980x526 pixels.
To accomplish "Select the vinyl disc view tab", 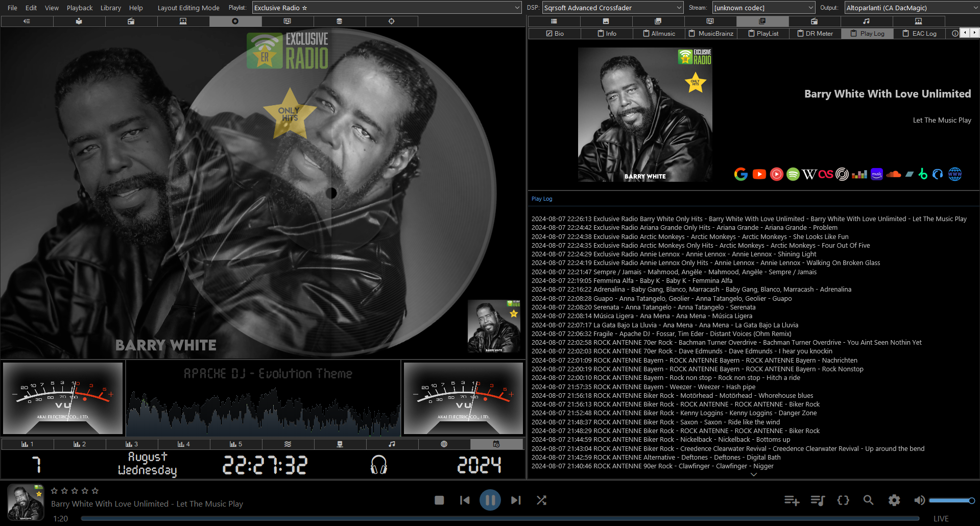I will [235, 21].
